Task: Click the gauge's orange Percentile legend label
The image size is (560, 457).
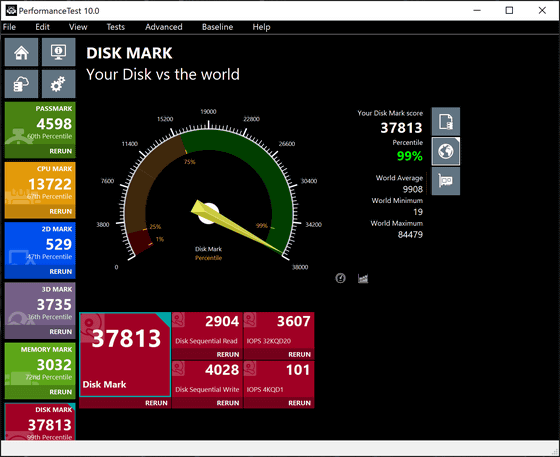Action: [x=208, y=258]
